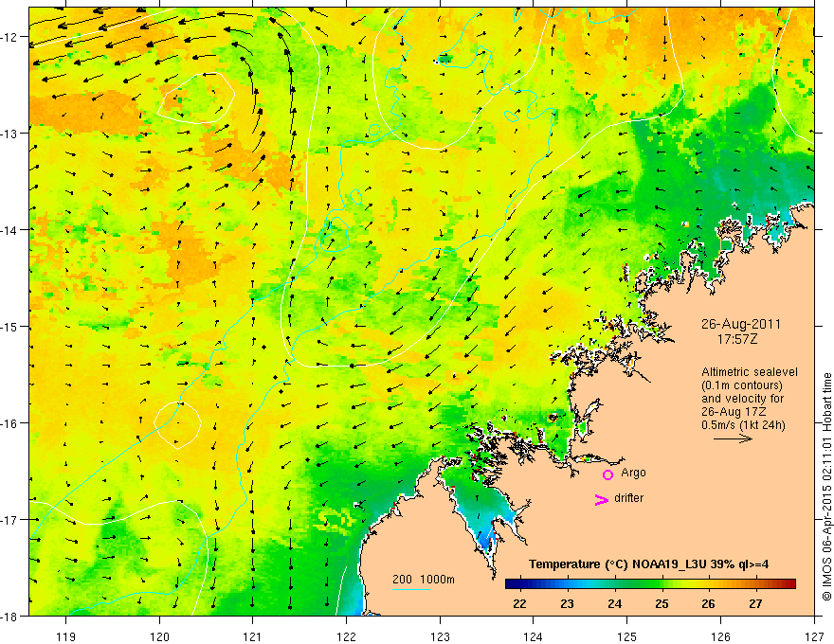Click the longitude axis label 125
The height and width of the screenshot is (644, 834).
coord(627,636)
